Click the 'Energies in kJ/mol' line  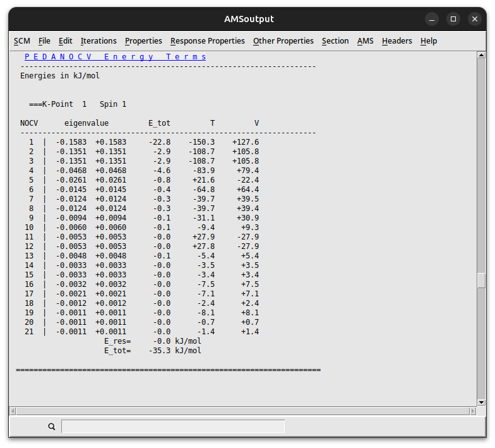60,76
